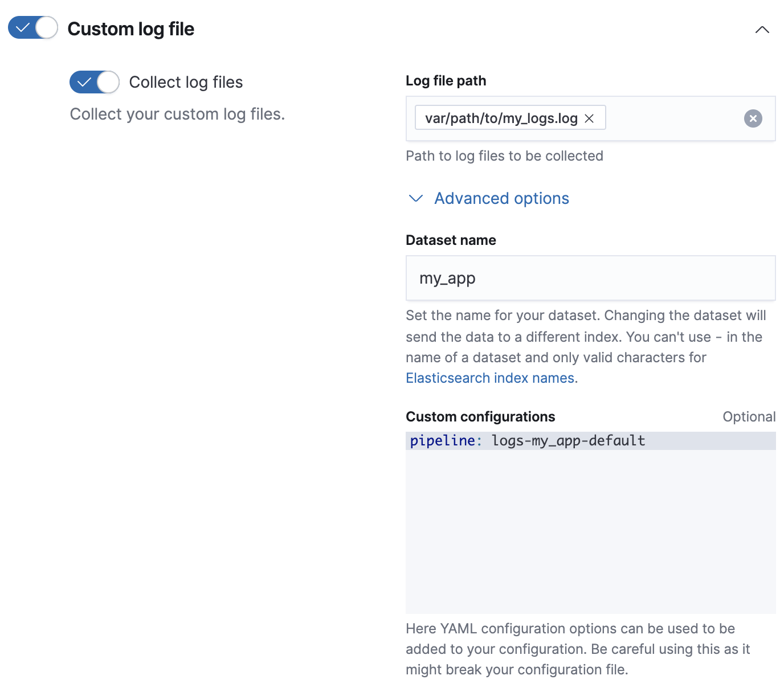This screenshot has height=696, width=784.
Task: Open the Elasticsearch index names link
Action: click(489, 378)
